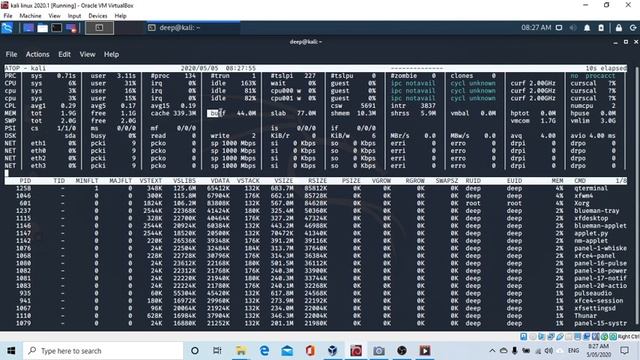Screen dimensions: 640x360
Task: Click the VirtualBox cube icon on taskbar
Action: pos(333,351)
